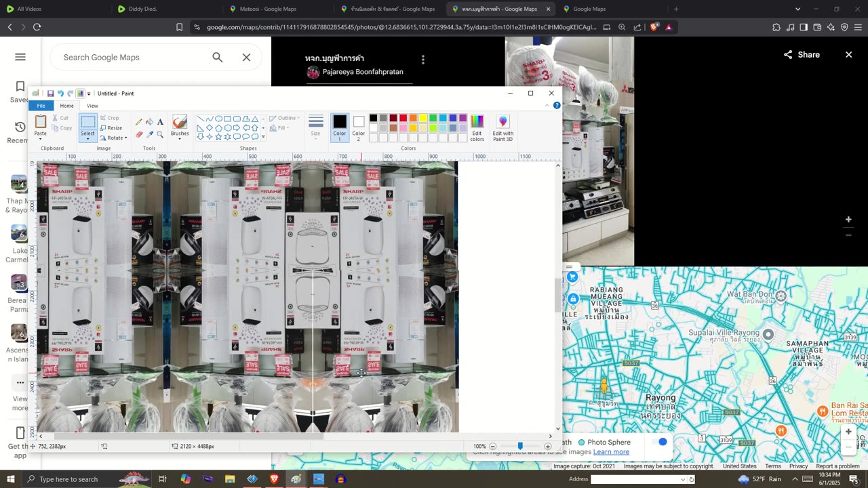Image resolution: width=868 pixels, height=488 pixels.
Task: Select the Color 1 black swatch box
Action: [339, 127]
